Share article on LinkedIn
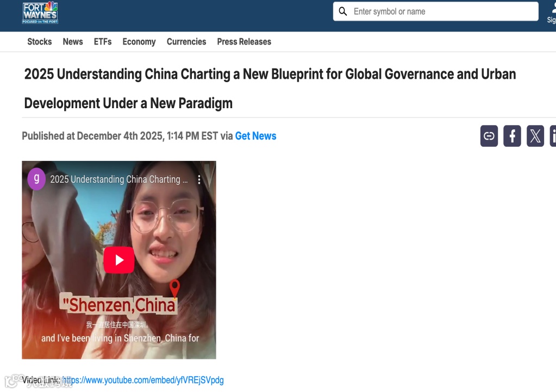The width and height of the screenshot is (556, 392). pos(553,136)
